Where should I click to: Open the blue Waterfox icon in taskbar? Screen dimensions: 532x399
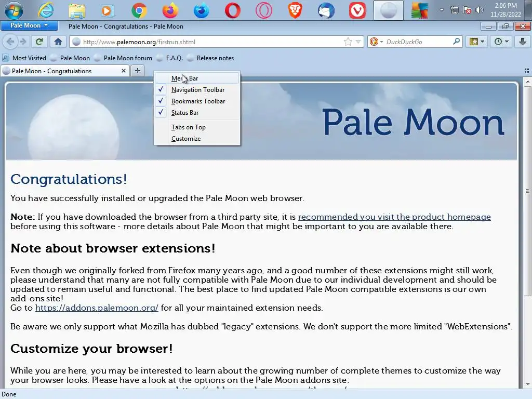202,10
